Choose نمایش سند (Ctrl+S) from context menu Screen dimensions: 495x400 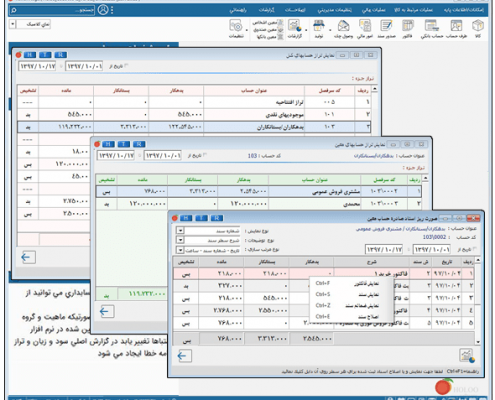pyautogui.click(x=347, y=295)
